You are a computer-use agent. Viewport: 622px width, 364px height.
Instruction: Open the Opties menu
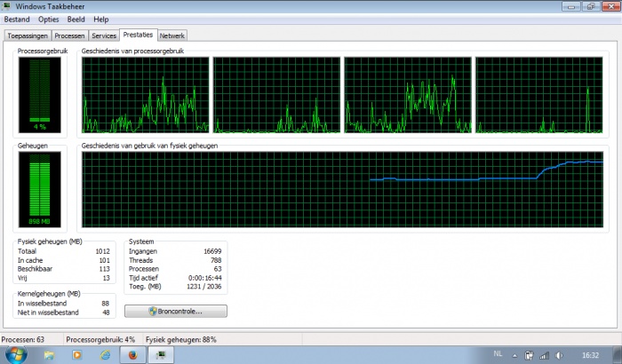point(48,20)
